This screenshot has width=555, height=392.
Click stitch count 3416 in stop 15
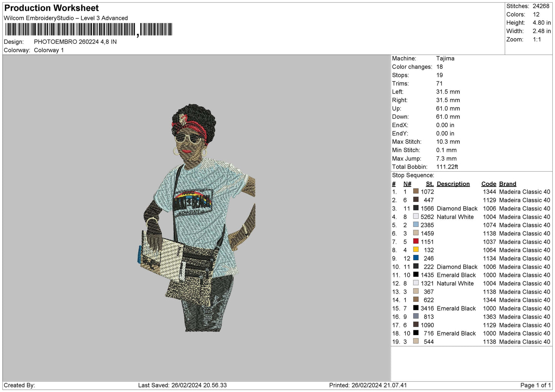coord(427,308)
